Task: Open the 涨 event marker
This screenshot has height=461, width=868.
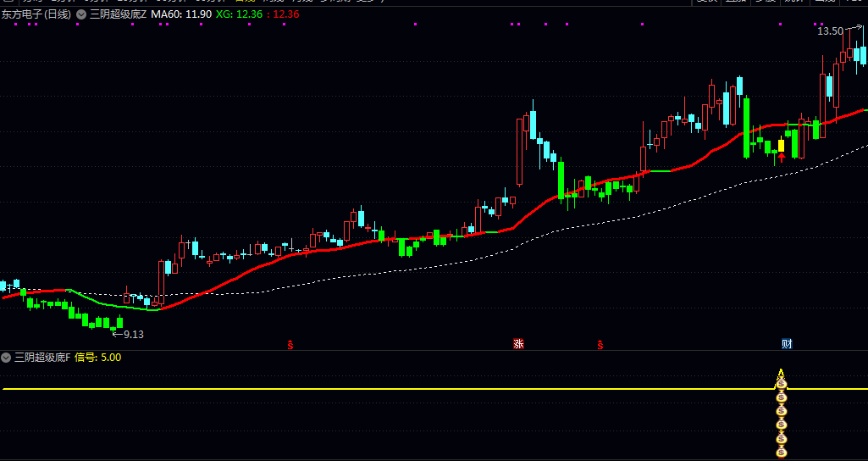Action: pos(518,344)
